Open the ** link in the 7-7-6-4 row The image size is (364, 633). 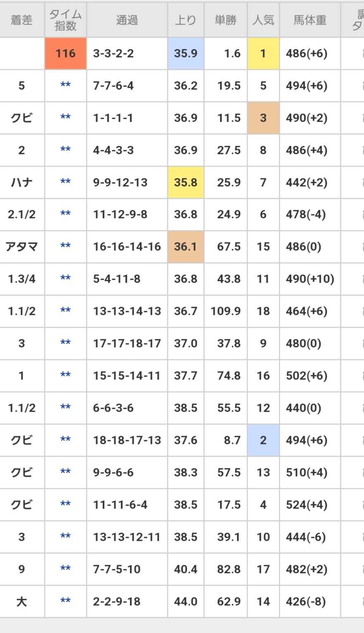click(x=65, y=85)
